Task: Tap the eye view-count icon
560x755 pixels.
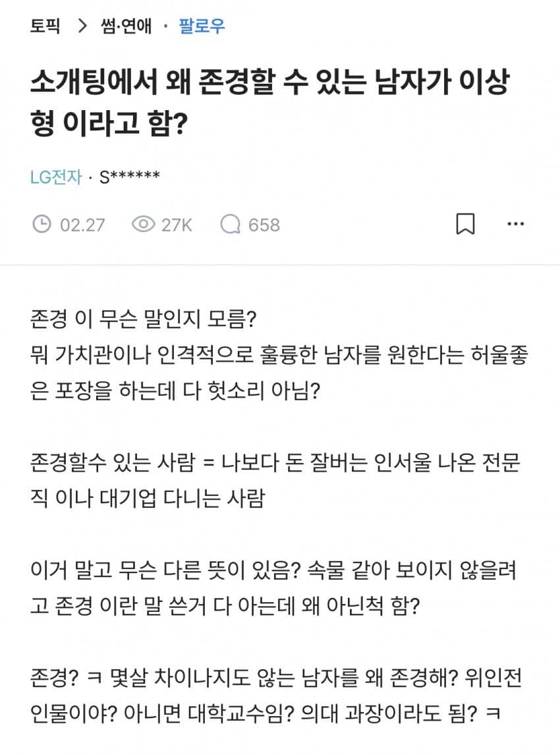Action: click(144, 224)
